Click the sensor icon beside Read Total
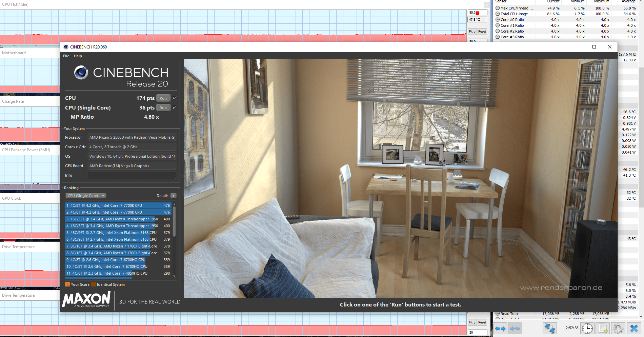The height and width of the screenshot is (337, 644). click(x=498, y=314)
